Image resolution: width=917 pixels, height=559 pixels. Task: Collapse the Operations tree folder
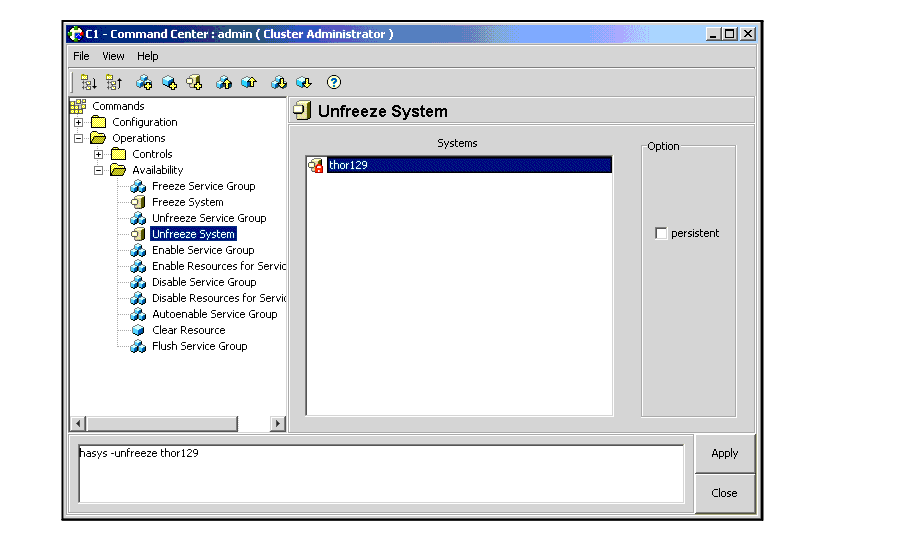pos(79,139)
